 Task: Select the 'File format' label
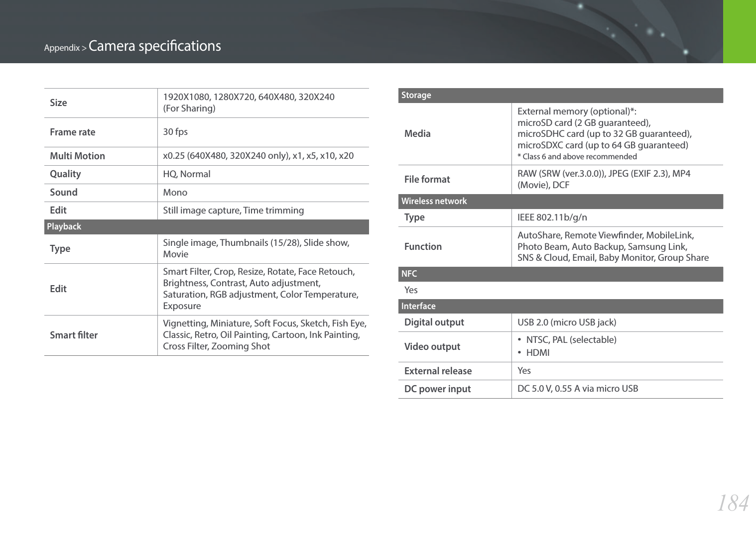coord(427,180)
